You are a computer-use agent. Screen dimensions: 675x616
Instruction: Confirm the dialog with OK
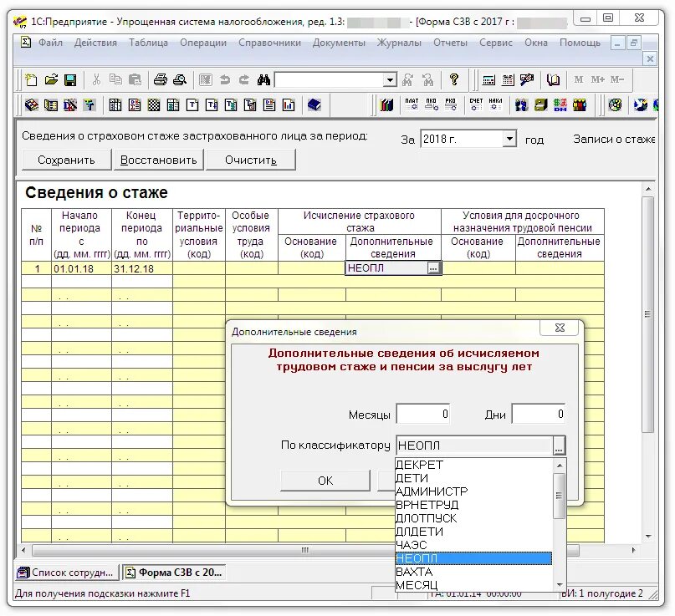(x=325, y=481)
